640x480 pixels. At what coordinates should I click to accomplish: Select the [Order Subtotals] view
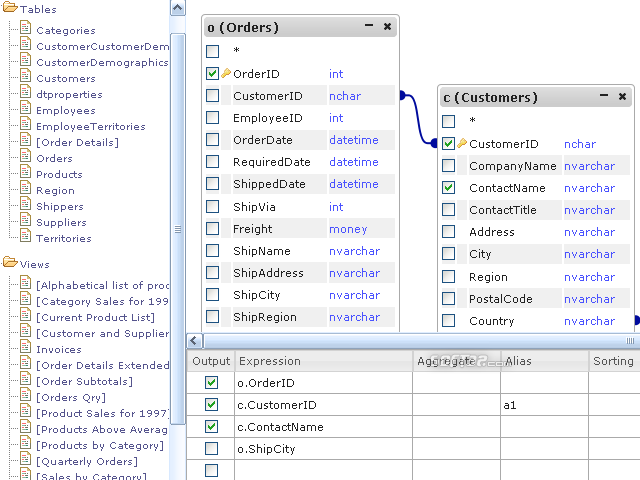coord(84,382)
